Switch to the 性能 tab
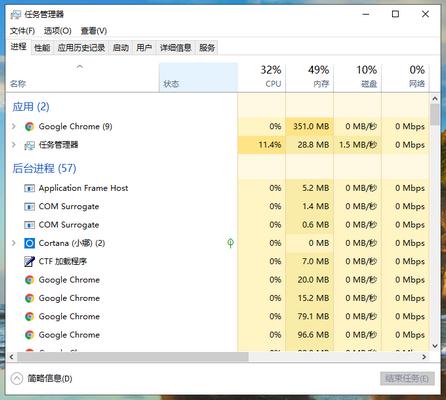446x400 pixels. click(x=42, y=48)
